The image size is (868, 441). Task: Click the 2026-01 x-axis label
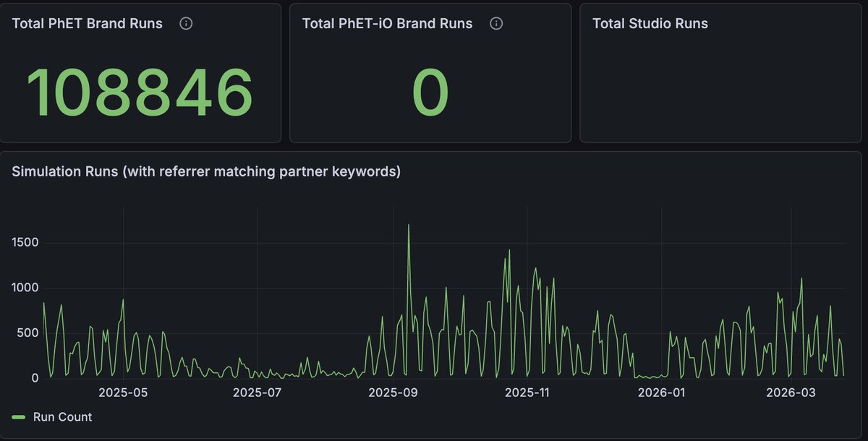point(661,393)
